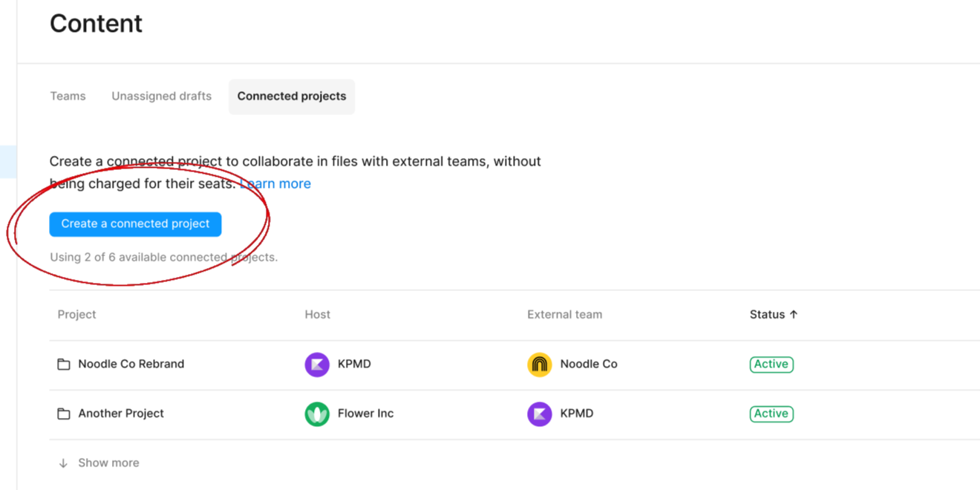980x490 pixels.
Task: Click the Noodle Co external team avatar
Action: pos(539,364)
